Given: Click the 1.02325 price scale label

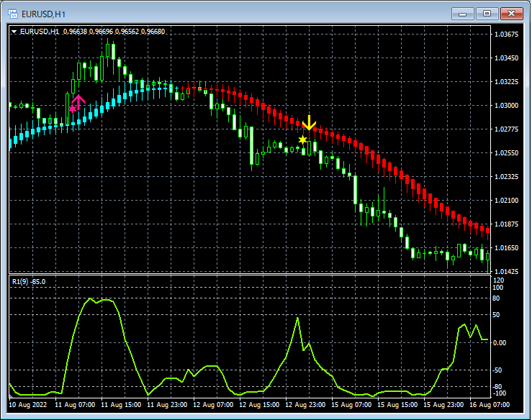Looking at the screenshot, I should [x=507, y=177].
